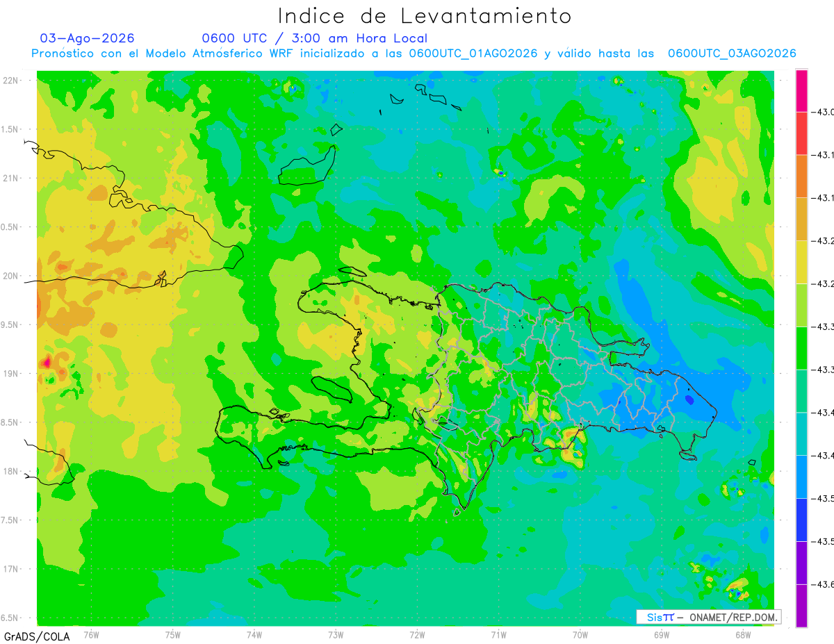Click the '17N' latitude label
The height and width of the screenshot is (644, 834).
12,569
